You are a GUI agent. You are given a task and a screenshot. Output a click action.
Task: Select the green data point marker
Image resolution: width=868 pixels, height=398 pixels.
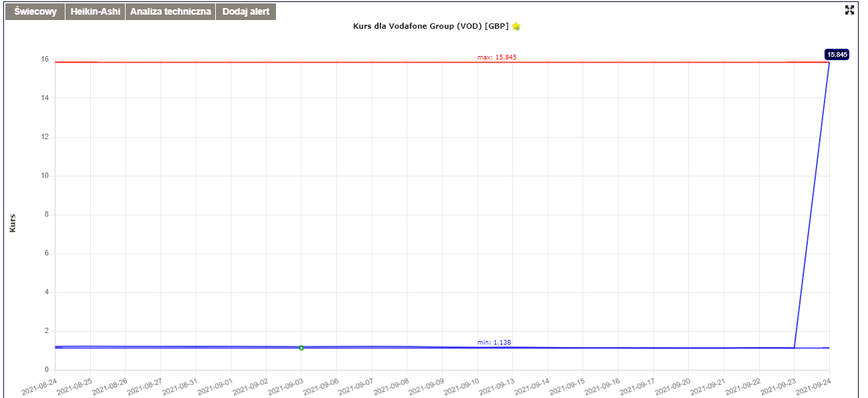tap(301, 348)
